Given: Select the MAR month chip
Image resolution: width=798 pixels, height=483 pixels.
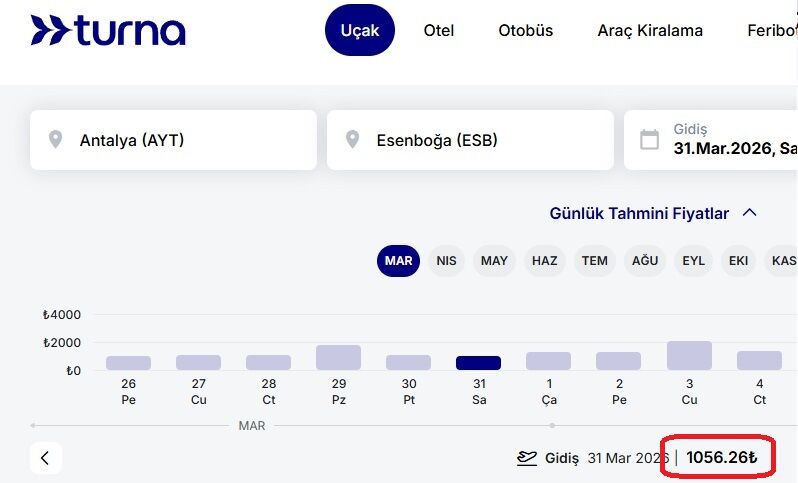Looking at the screenshot, I should pyautogui.click(x=398, y=261).
